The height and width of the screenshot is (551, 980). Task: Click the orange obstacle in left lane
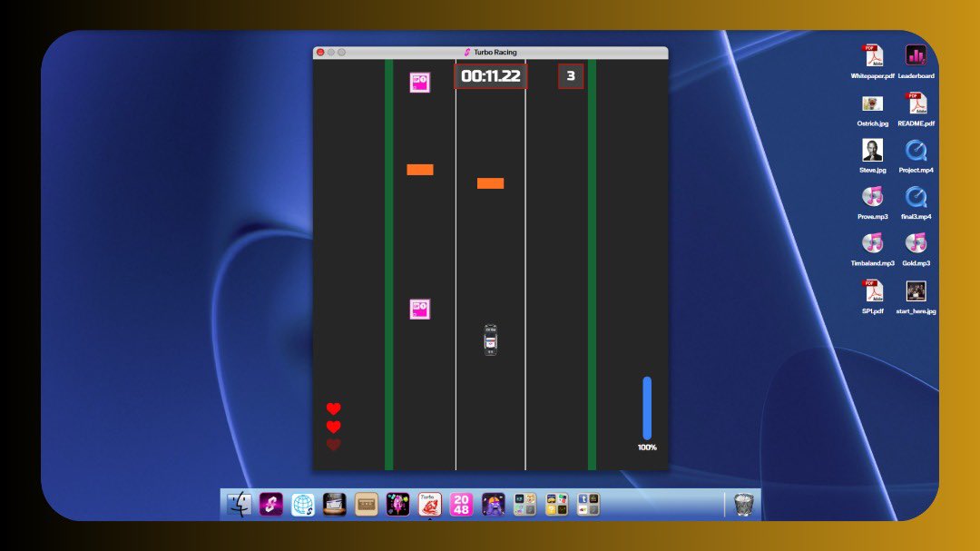[420, 170]
